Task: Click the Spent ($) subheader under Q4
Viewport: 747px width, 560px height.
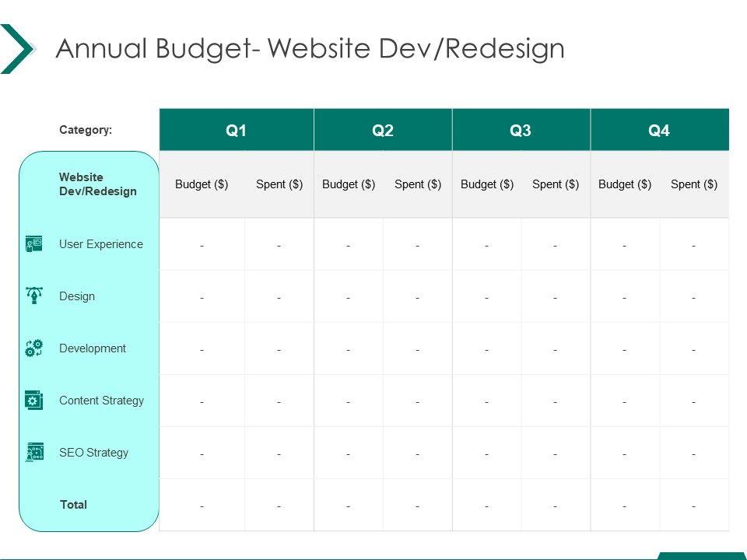Action: (693, 184)
